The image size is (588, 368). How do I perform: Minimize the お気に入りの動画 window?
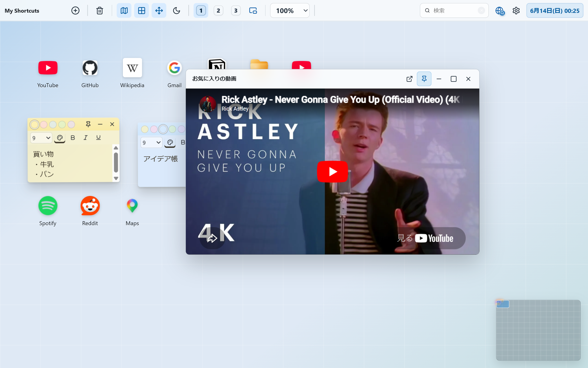click(x=439, y=79)
